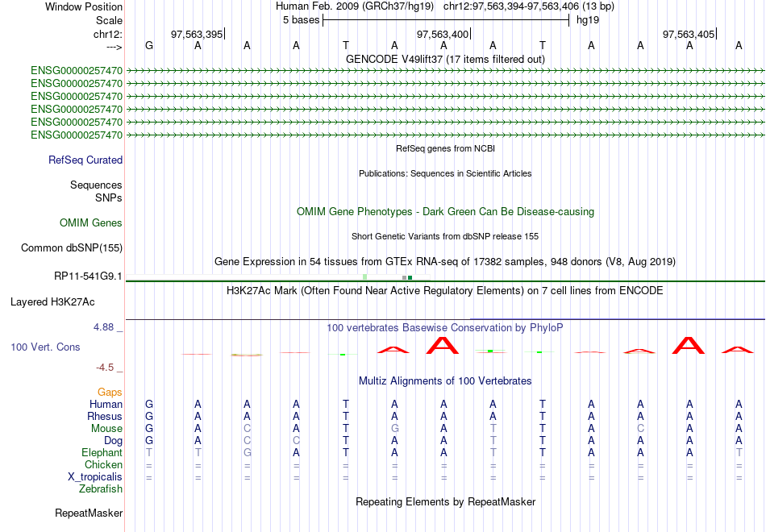Screen dimensions: 766x532
Task: Click the 97,563,395 ruler coordinate
Action: click(x=197, y=34)
